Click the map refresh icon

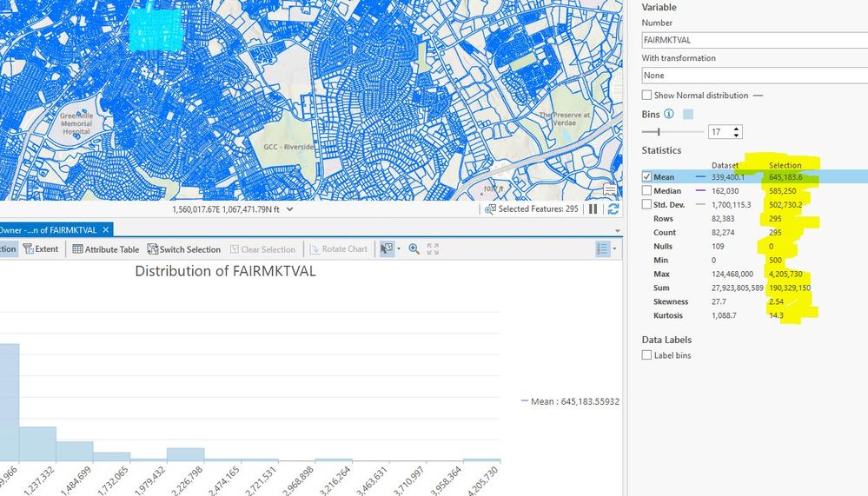point(613,209)
